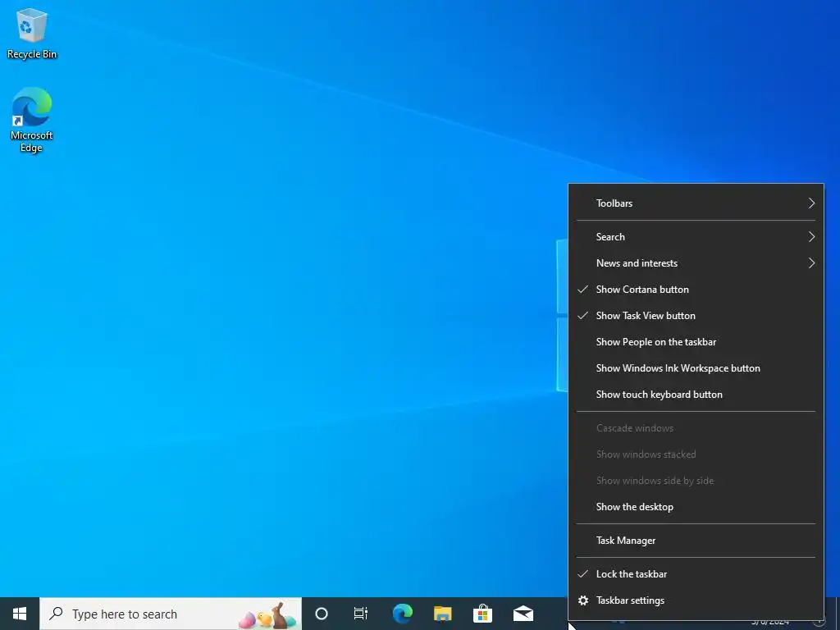Toggle Lock the taskbar
Viewport: 840px width, 630px height.
tap(696, 573)
